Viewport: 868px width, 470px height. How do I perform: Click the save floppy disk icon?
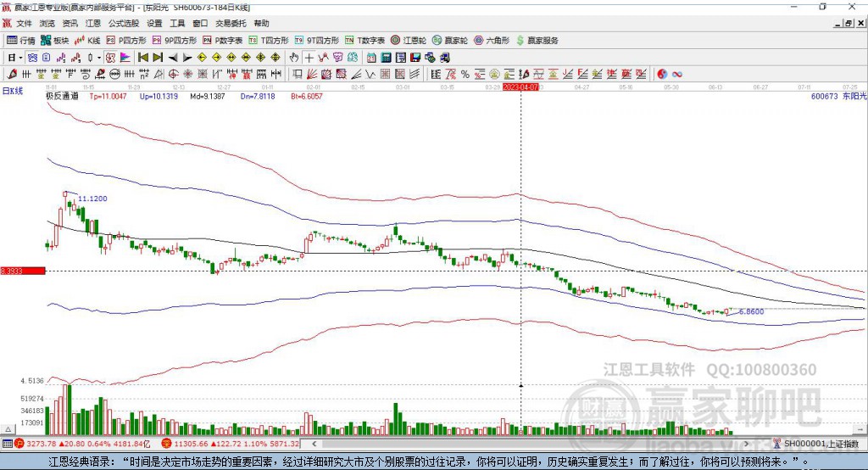[x=415, y=58]
